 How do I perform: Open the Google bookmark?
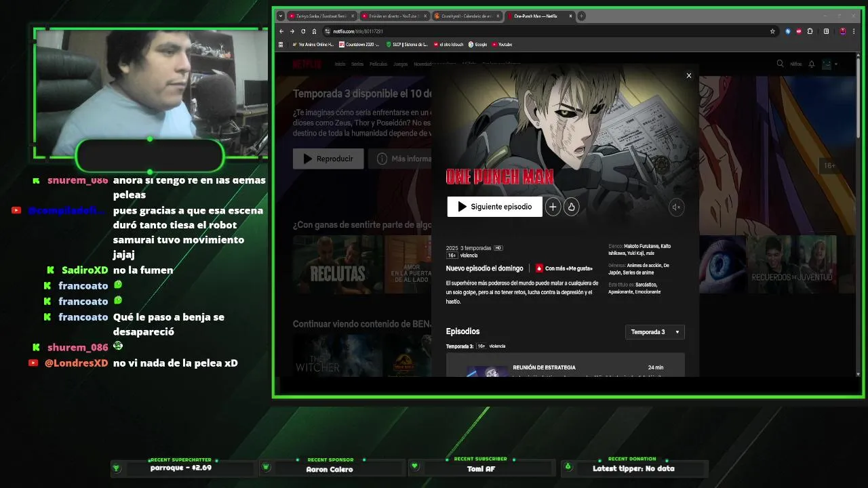coord(478,45)
